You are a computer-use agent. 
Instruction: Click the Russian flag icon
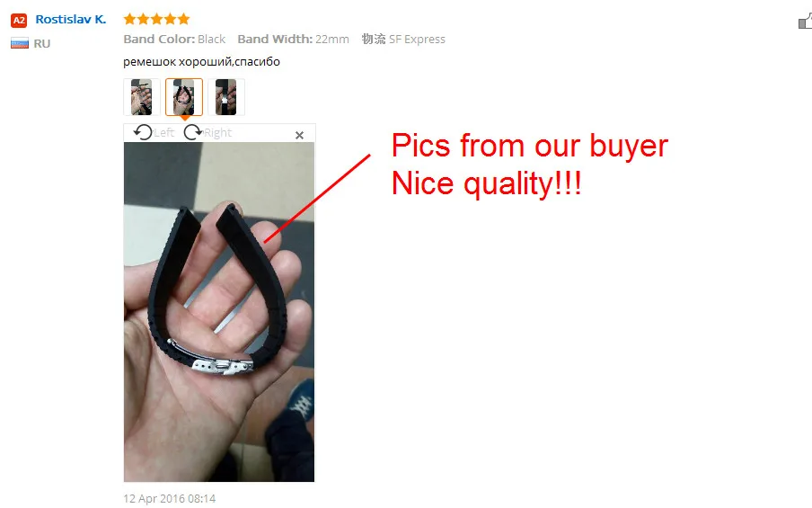tap(20, 43)
